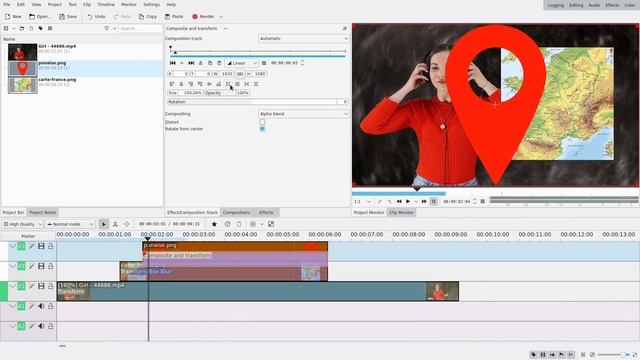The height and width of the screenshot is (360, 640).
Task: Activate the selection arrow tool
Action: 104,224
